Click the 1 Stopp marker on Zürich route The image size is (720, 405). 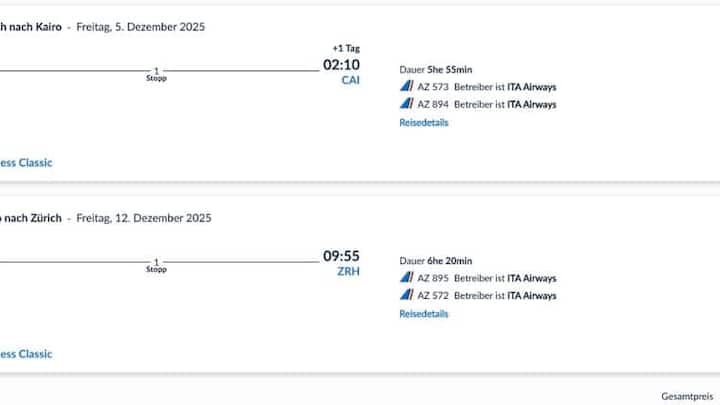coord(156,265)
